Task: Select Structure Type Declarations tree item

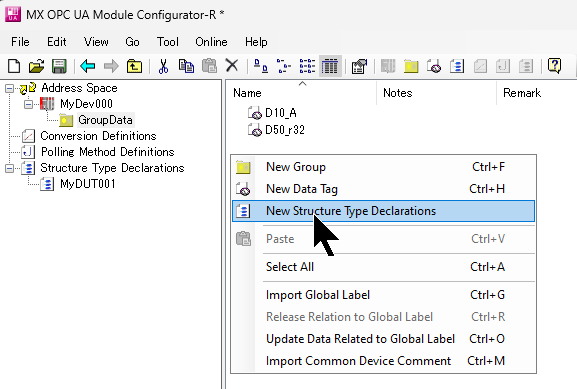Action: pyautogui.click(x=112, y=168)
